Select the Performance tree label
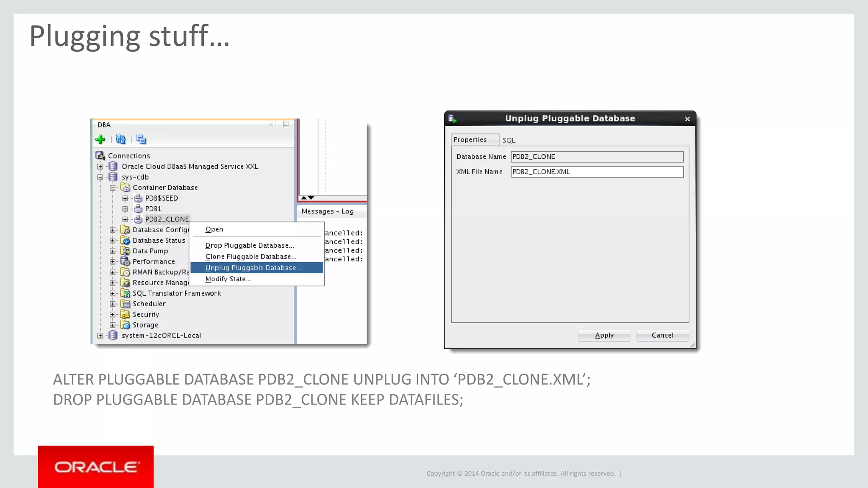 [154, 262]
